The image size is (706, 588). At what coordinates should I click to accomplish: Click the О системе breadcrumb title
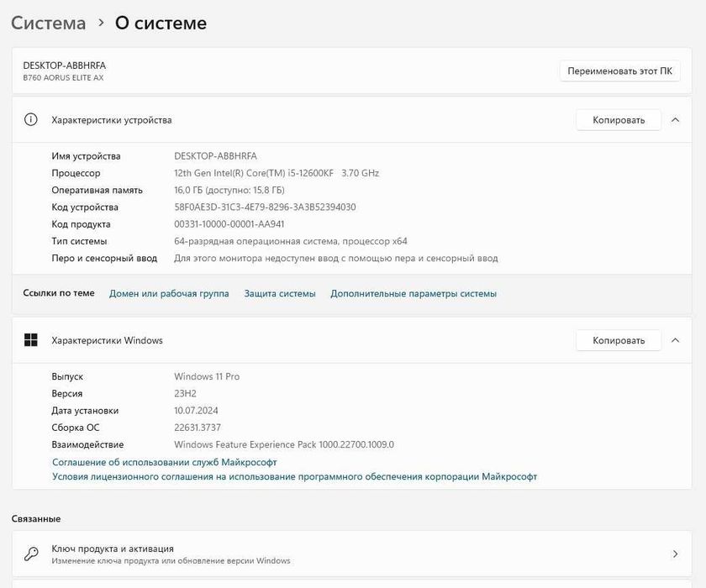pos(161,24)
